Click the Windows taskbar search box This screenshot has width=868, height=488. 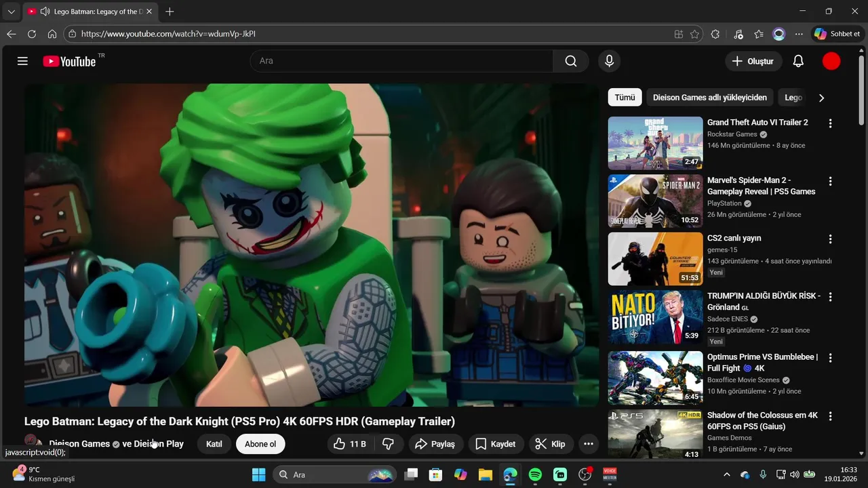click(x=335, y=474)
